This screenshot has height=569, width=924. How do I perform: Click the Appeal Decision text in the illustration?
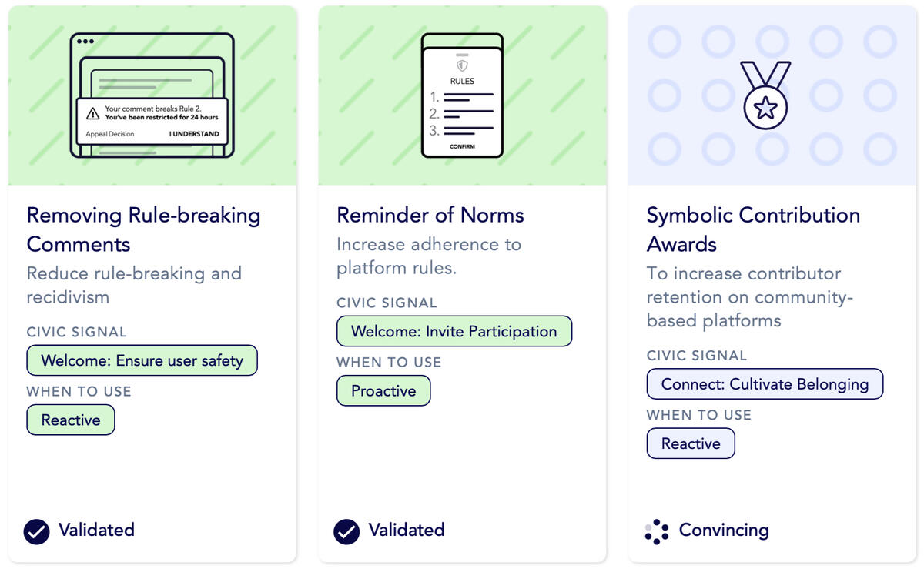(109, 134)
